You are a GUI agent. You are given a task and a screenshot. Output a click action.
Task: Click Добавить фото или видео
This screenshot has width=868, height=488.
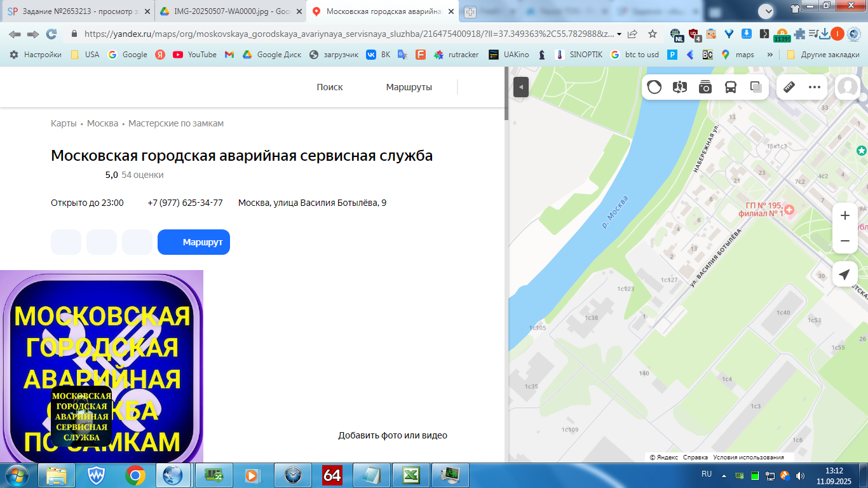coord(393,435)
